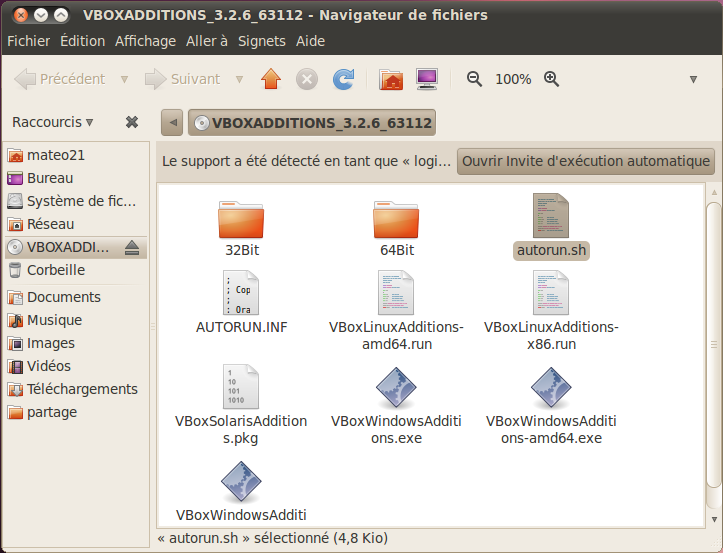The height and width of the screenshot is (553, 723).
Task: Eject the VBOXADDI... disc in sidebar
Action: click(132, 248)
